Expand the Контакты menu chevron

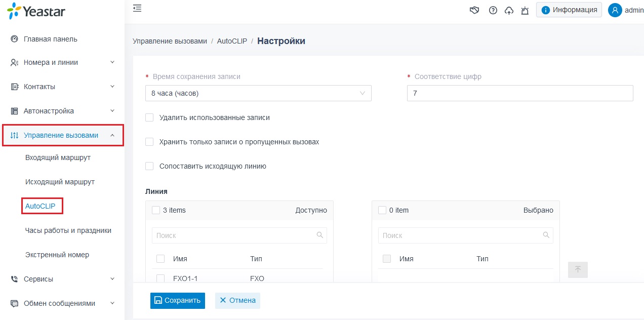click(x=112, y=87)
